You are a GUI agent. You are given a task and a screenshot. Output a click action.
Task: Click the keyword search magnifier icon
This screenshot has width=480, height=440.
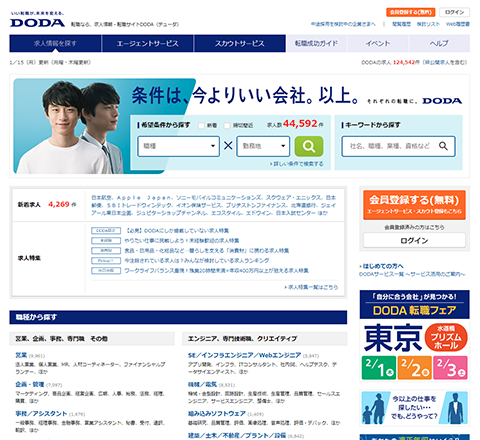click(x=443, y=146)
